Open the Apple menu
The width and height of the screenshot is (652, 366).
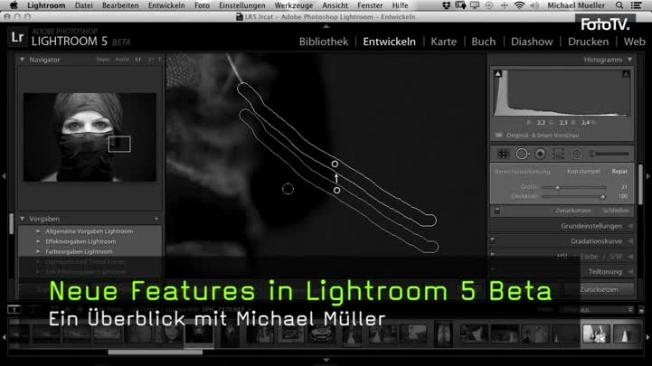click(14, 5)
